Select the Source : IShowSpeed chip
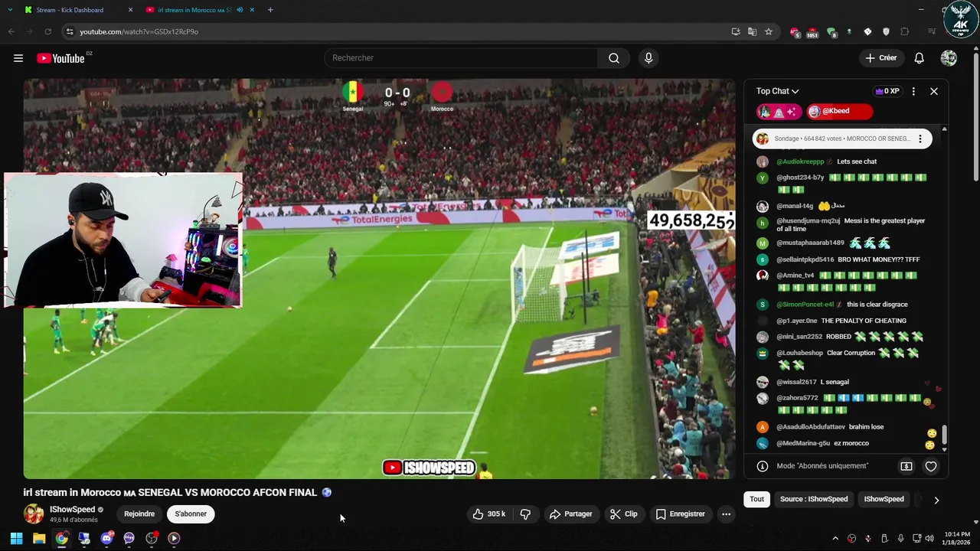The width and height of the screenshot is (980, 551). 814,499
